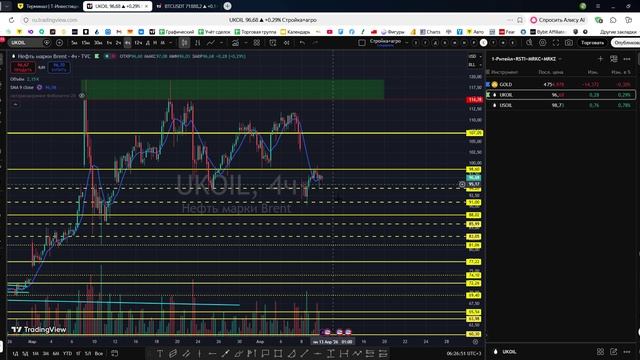The height and width of the screenshot is (360, 640).
Task: Open the indicator templates grid icon
Action: [x=257, y=43]
